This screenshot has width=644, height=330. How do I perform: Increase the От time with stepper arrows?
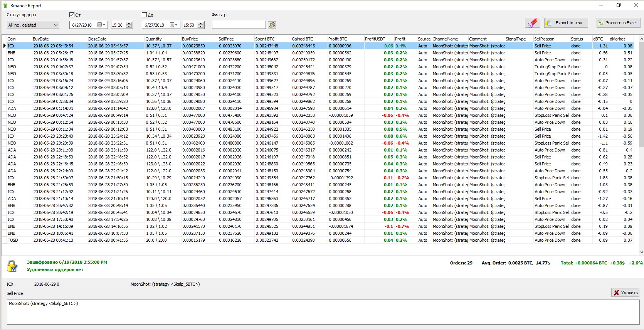(129, 23)
